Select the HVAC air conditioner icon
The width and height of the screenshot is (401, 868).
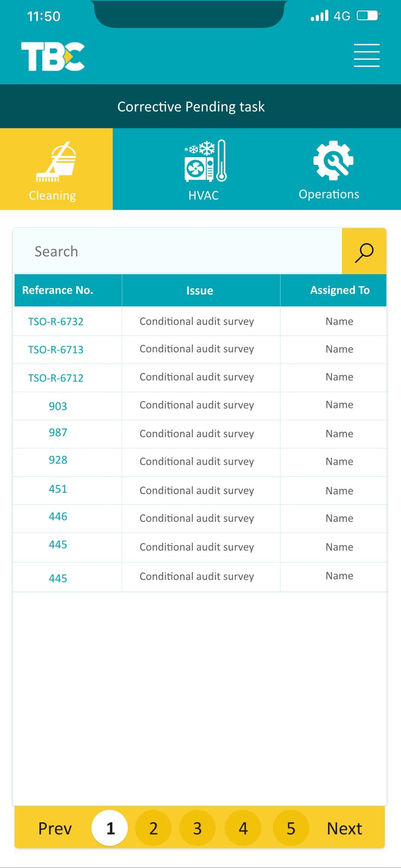tap(206, 161)
